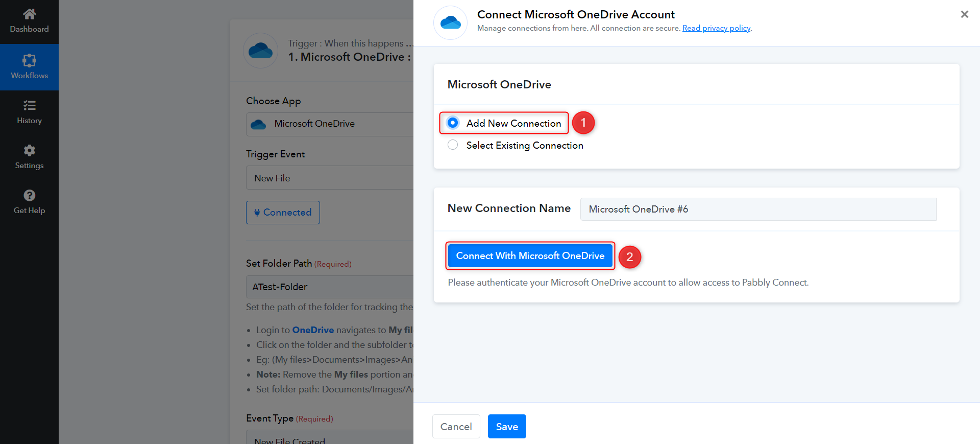Viewport: 980px width, 444px height.
Task: Click the Cancel button
Action: click(x=456, y=427)
